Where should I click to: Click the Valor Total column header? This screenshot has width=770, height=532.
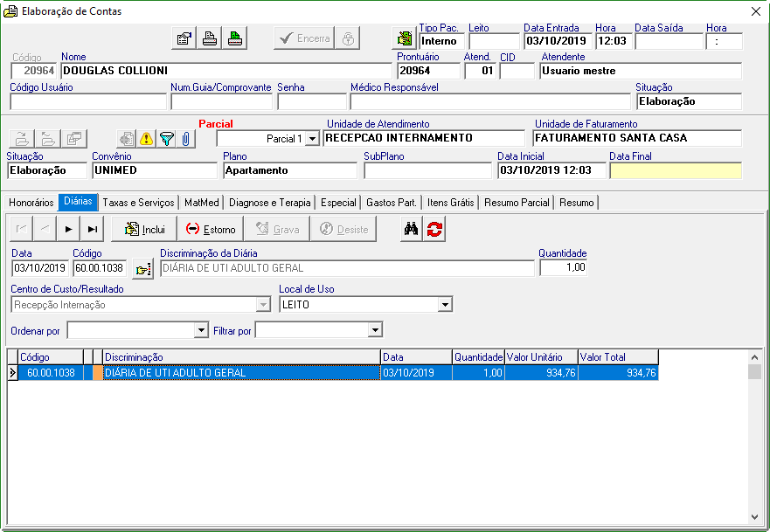pos(618,357)
